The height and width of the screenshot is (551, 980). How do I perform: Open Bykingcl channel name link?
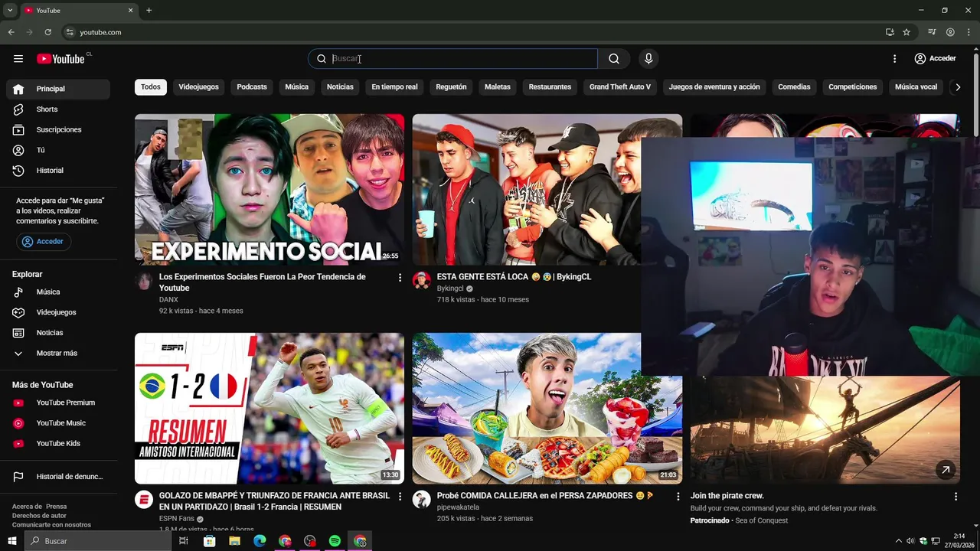pyautogui.click(x=450, y=289)
